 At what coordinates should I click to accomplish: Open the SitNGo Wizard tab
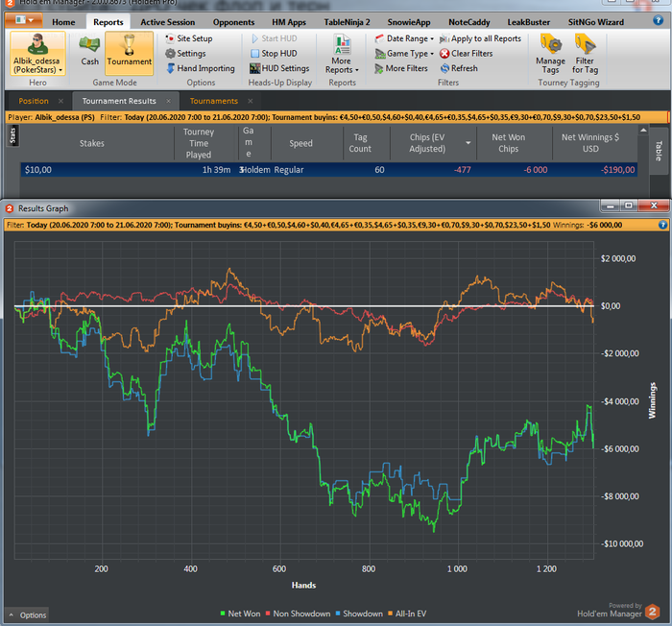(596, 22)
